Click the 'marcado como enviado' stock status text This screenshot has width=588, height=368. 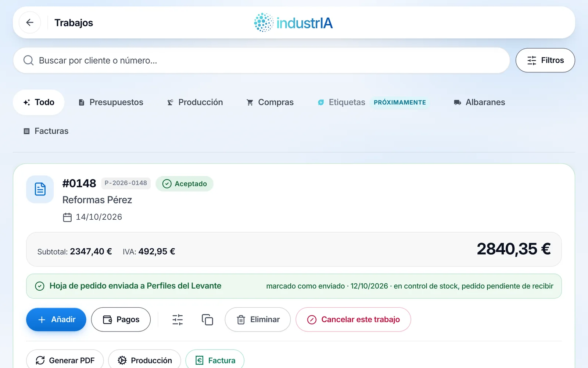[x=409, y=286]
